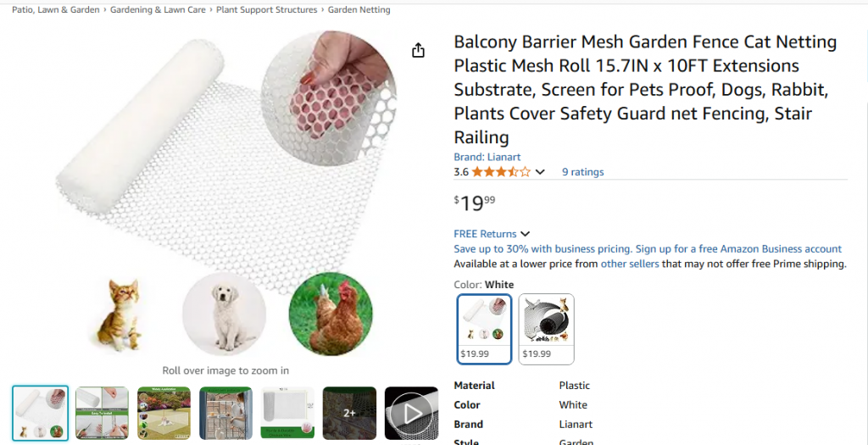Image resolution: width=868 pixels, height=445 pixels.
Task: Expand the FREE Returns dropdown
Action: 525,234
